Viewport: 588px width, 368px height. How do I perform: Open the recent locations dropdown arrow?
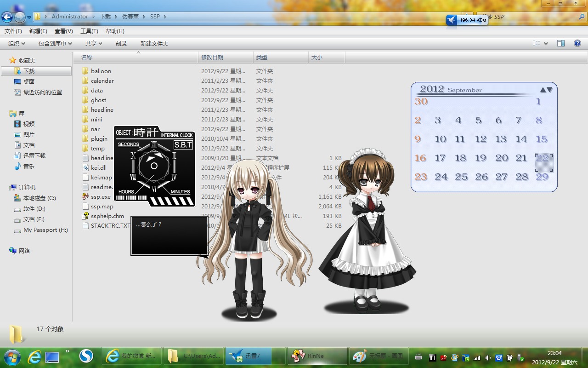(x=29, y=17)
